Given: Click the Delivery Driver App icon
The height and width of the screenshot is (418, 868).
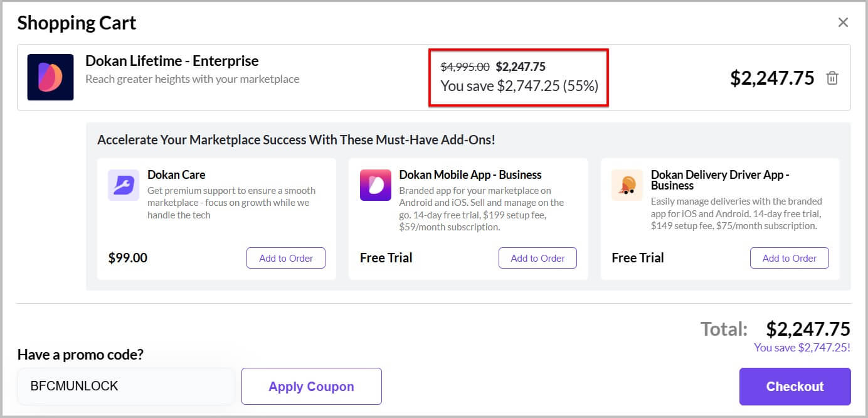Looking at the screenshot, I should click(x=627, y=185).
